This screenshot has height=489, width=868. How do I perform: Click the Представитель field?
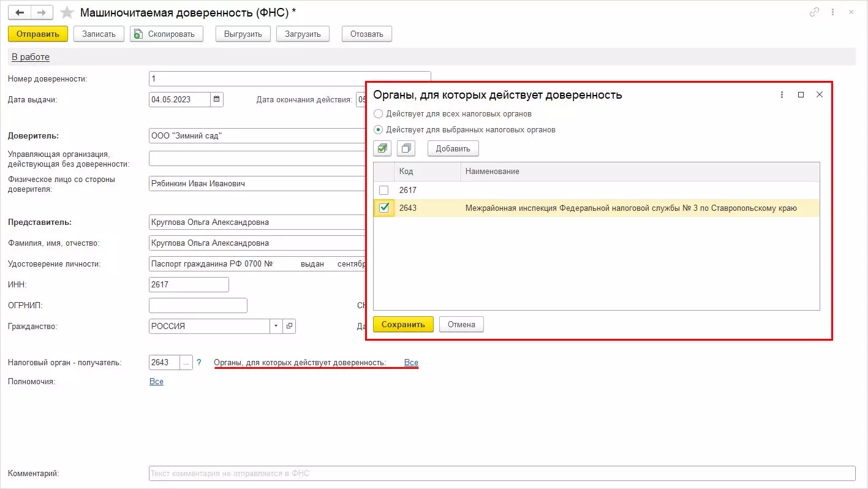(x=257, y=222)
